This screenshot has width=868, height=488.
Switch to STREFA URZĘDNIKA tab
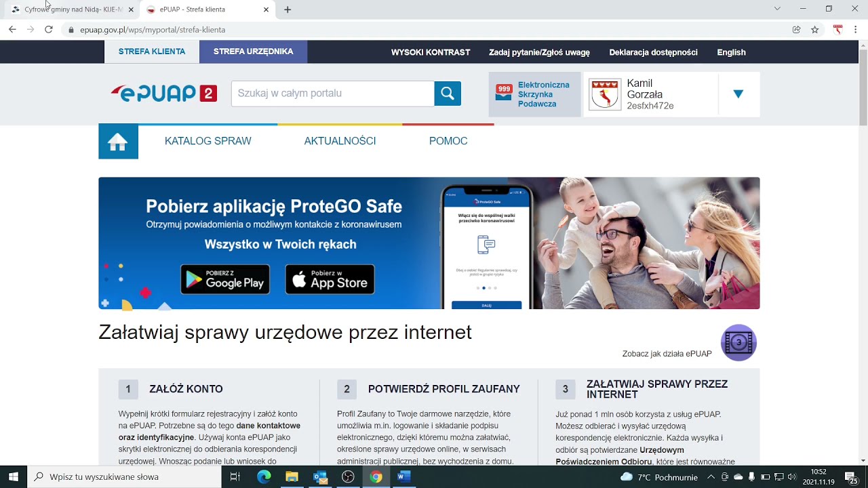(253, 52)
